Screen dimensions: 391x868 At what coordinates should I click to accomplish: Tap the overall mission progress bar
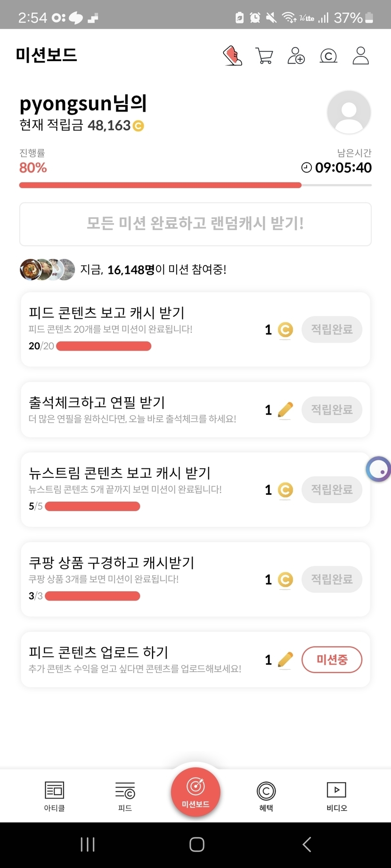(195, 185)
